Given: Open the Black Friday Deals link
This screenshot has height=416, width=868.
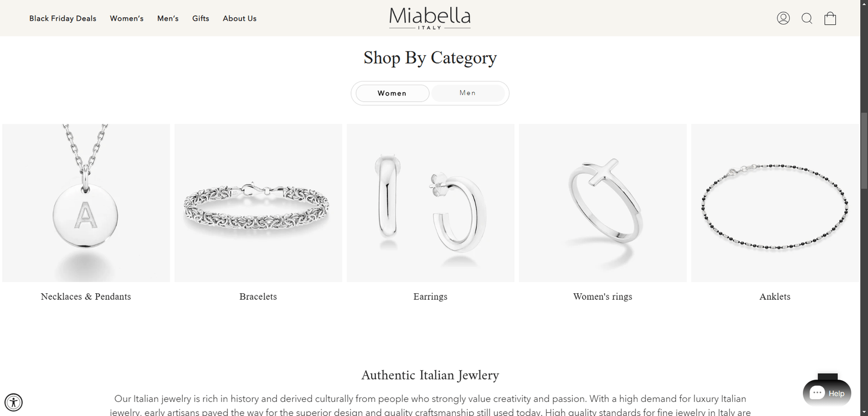Looking at the screenshot, I should click(x=62, y=18).
